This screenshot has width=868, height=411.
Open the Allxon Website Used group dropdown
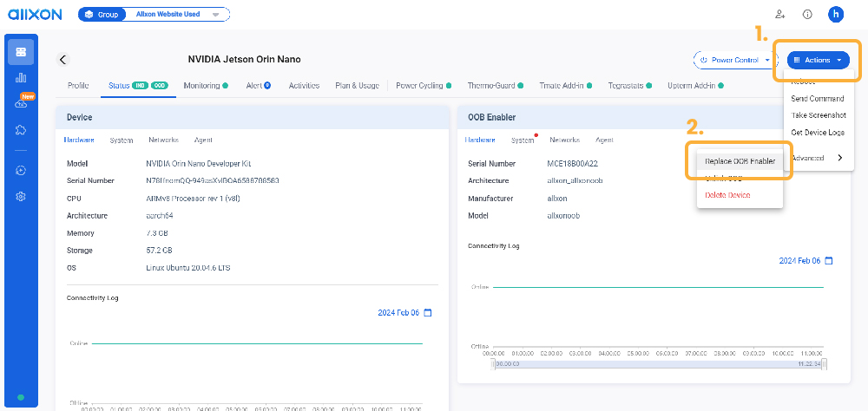tap(177, 15)
